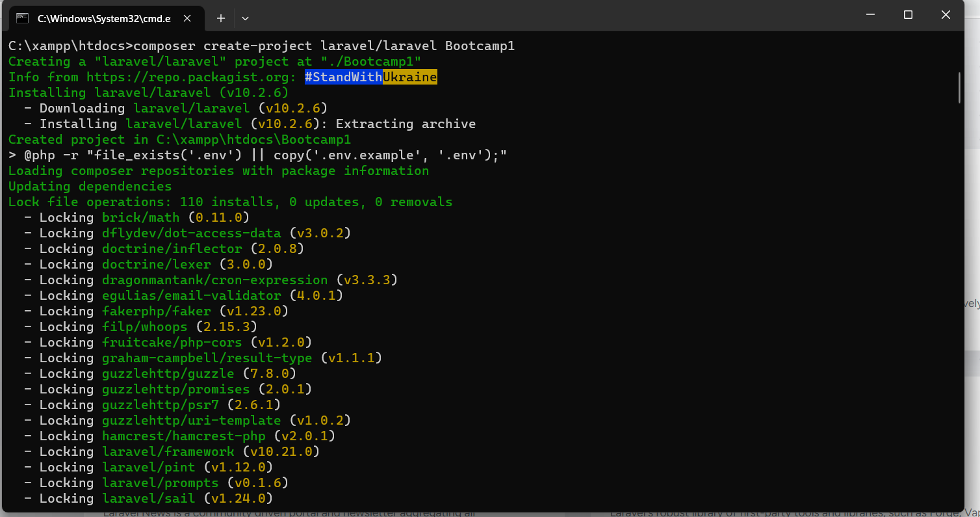Click the cmd icon on the terminal tab
The image size is (980, 517).
click(x=23, y=18)
